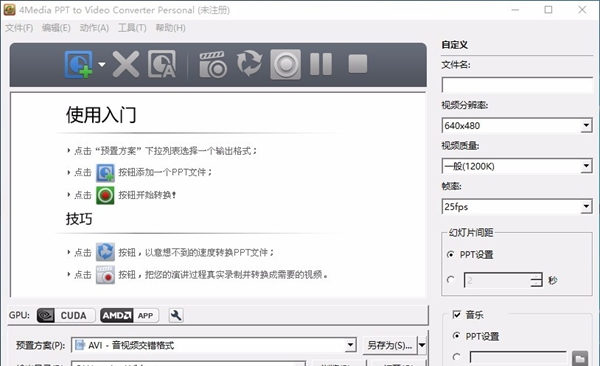Select PPT设置 radio under 幻灯片间距
600x366 pixels.
(x=451, y=255)
